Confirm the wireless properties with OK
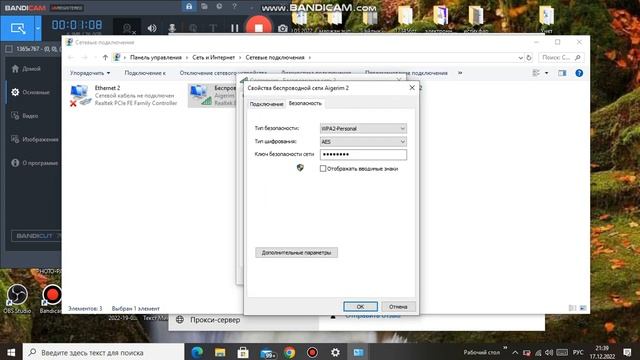This screenshot has height=360, width=640. coord(360,307)
